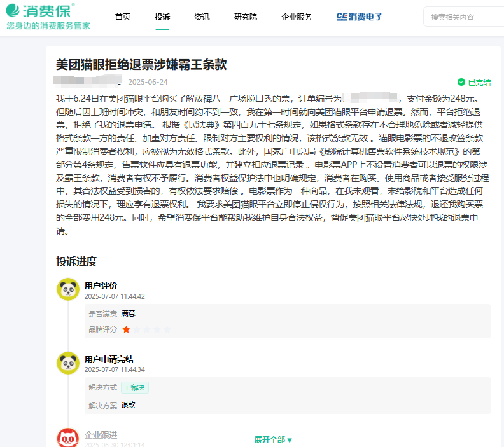Click the timestamp 2025-07-07 11:44:34

click(115, 369)
